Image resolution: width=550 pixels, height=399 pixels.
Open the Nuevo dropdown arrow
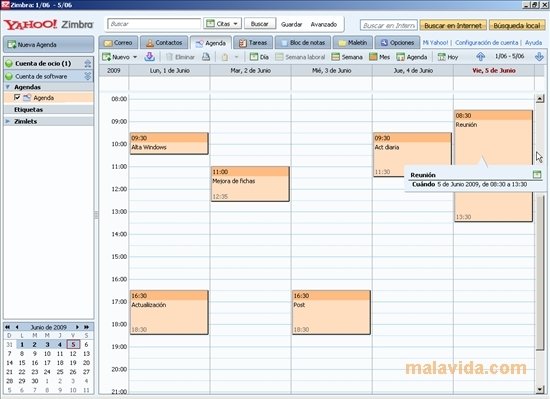coord(135,57)
